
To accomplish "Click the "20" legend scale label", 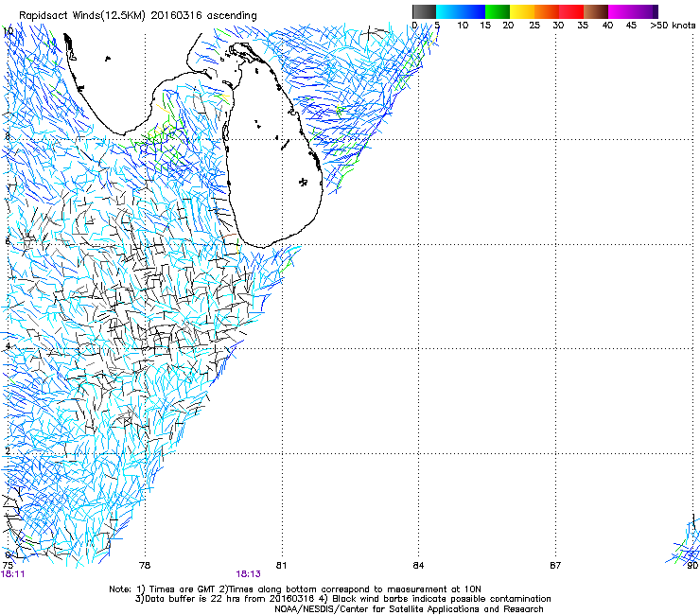I will point(508,26).
